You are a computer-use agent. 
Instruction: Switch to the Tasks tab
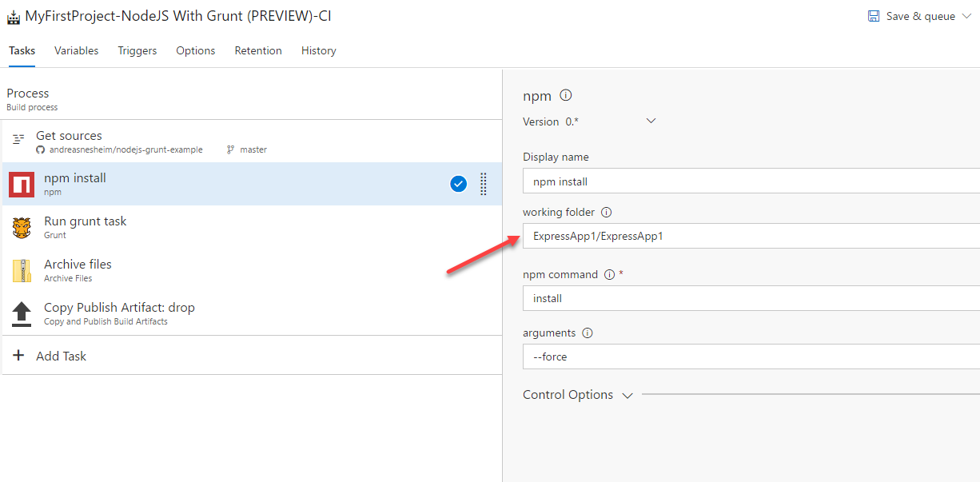click(x=22, y=50)
